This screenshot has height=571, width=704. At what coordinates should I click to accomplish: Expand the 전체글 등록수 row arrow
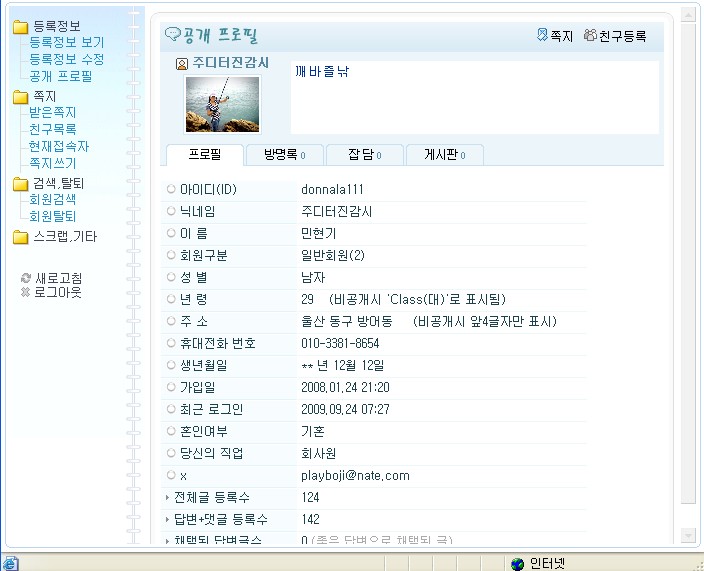pos(167,497)
